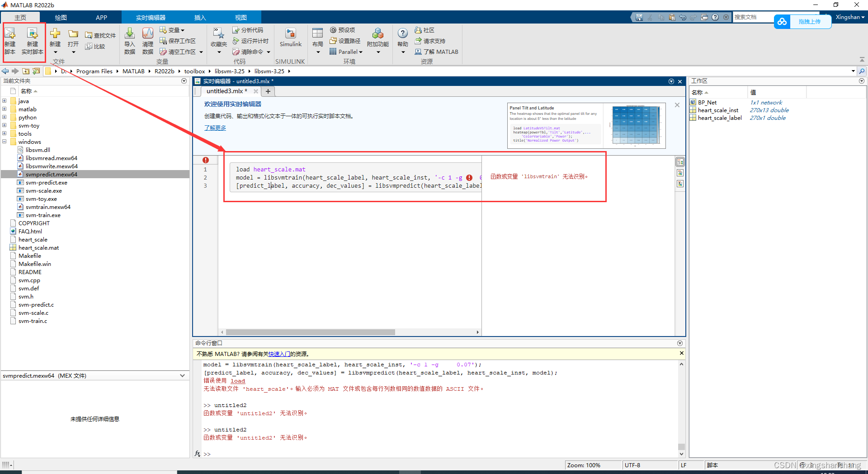Create a new script with 新建脚本
The height and width of the screenshot is (474, 868).
click(x=10, y=41)
